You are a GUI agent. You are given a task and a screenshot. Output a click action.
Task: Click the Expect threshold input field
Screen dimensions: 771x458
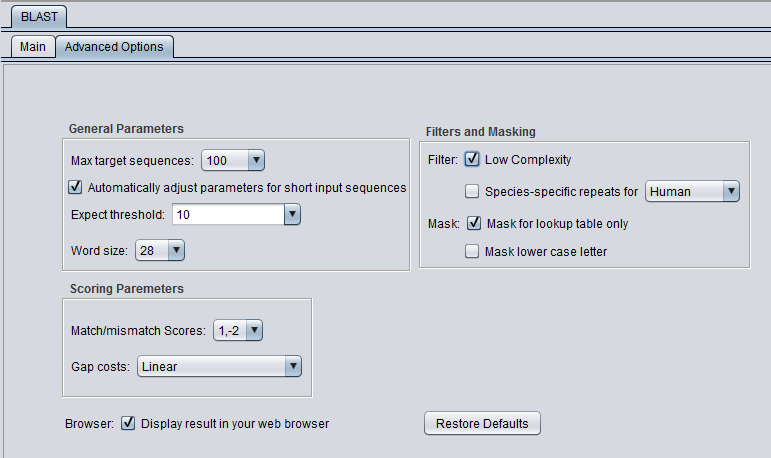click(x=227, y=215)
